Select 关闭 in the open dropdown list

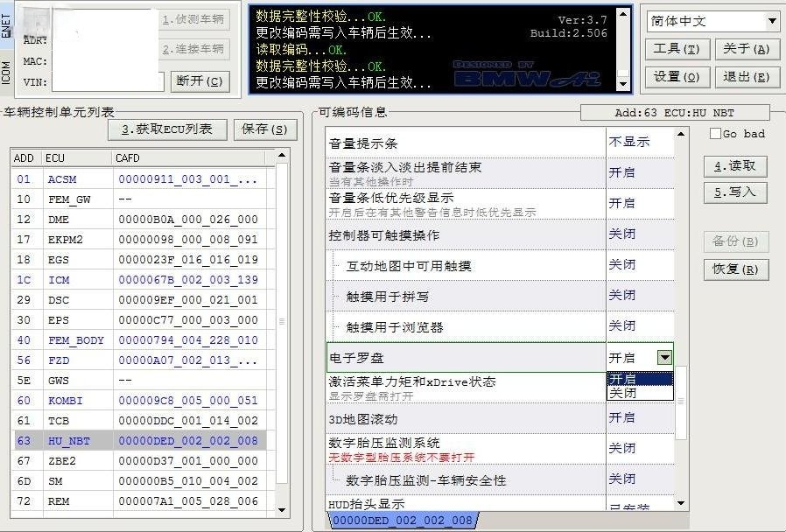[640, 393]
